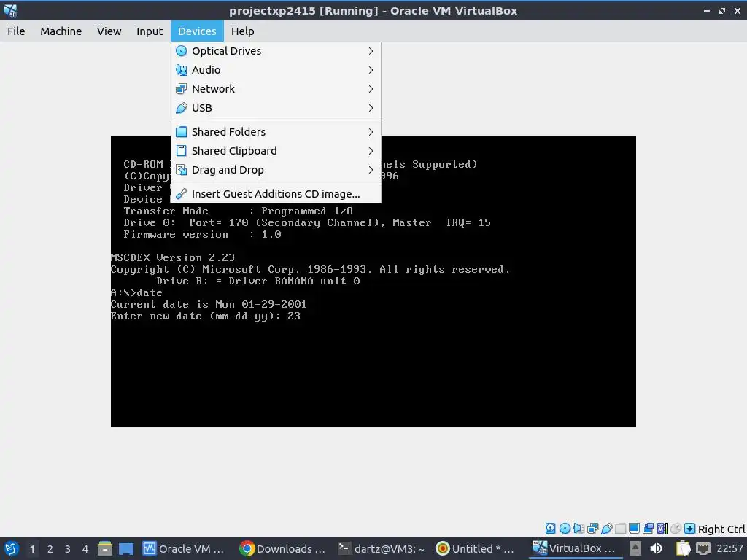Open the Audio submenu
This screenshot has height=560, width=747.
[x=276, y=70]
